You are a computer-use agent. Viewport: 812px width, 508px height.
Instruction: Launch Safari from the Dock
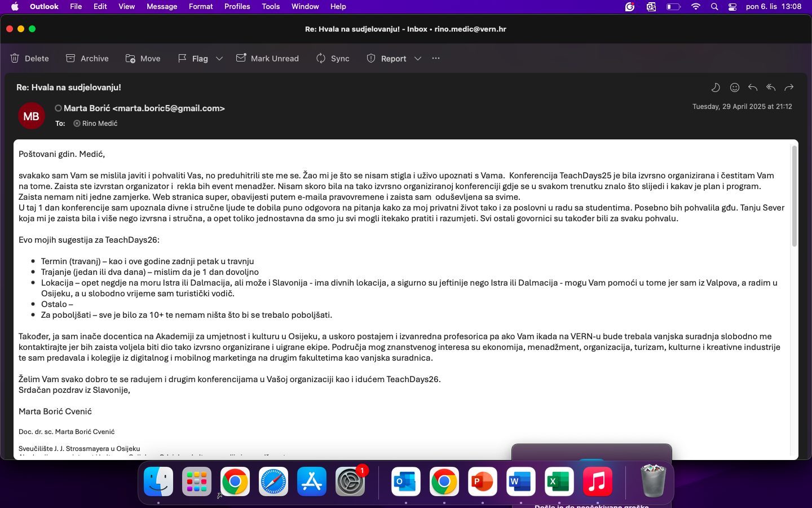click(x=273, y=481)
